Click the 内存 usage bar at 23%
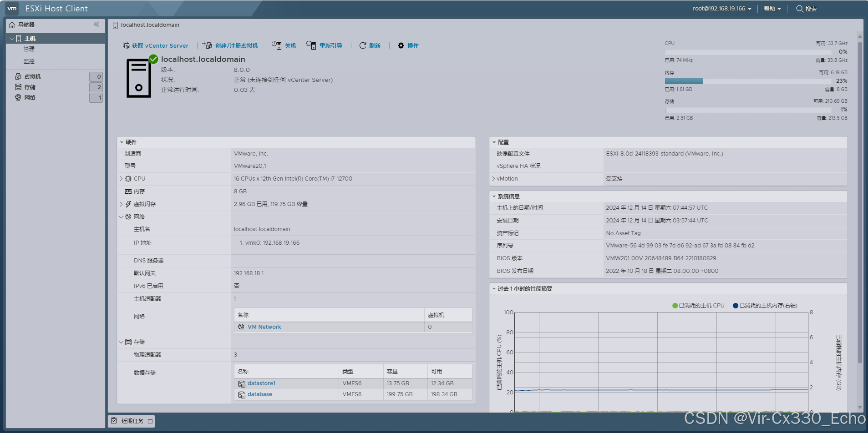Viewport: 868px width, 433px height. pos(748,81)
